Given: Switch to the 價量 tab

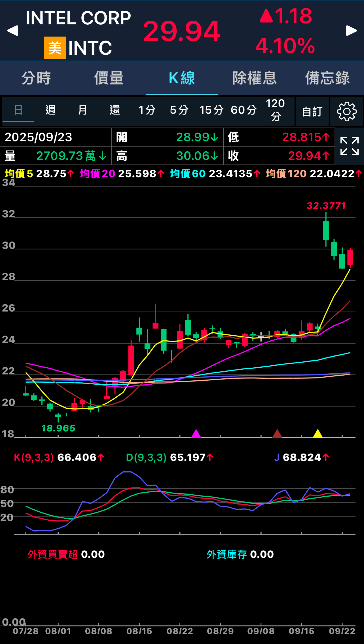Looking at the screenshot, I should (x=109, y=78).
